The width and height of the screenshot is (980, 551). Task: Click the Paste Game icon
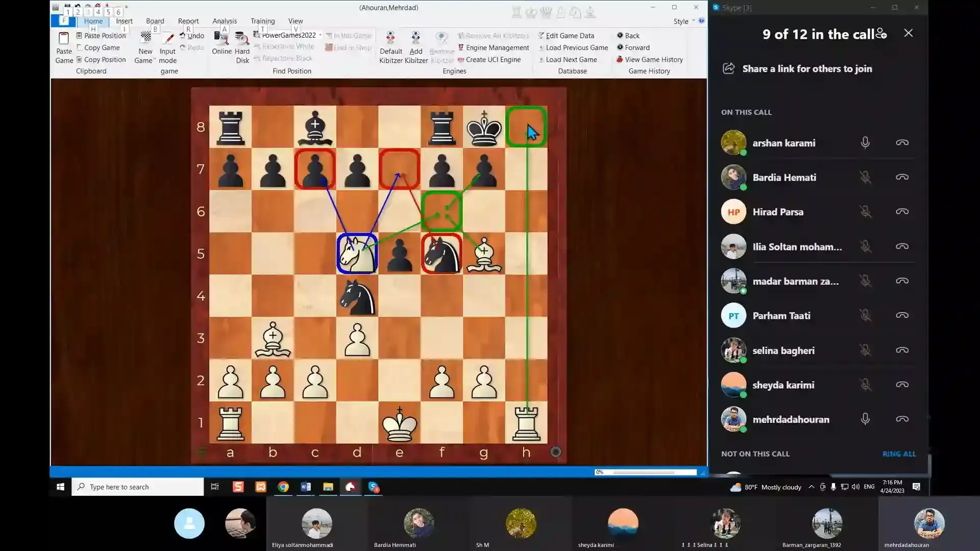(x=64, y=39)
